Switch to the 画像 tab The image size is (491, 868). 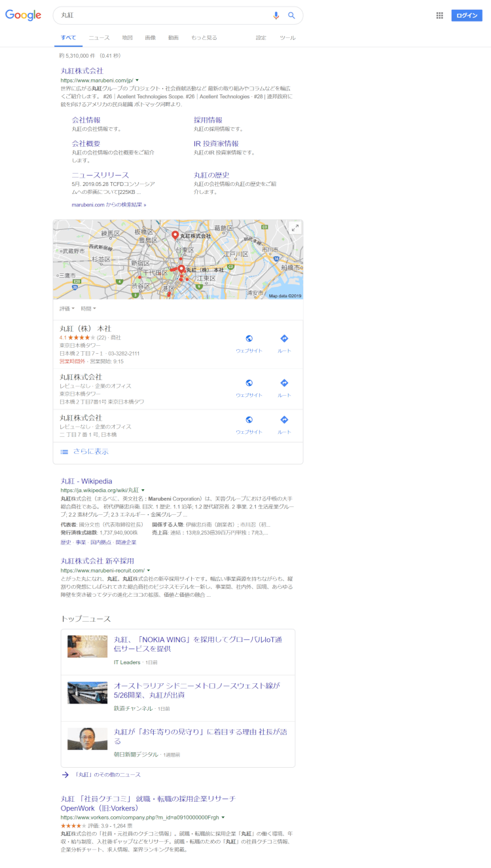pos(150,38)
